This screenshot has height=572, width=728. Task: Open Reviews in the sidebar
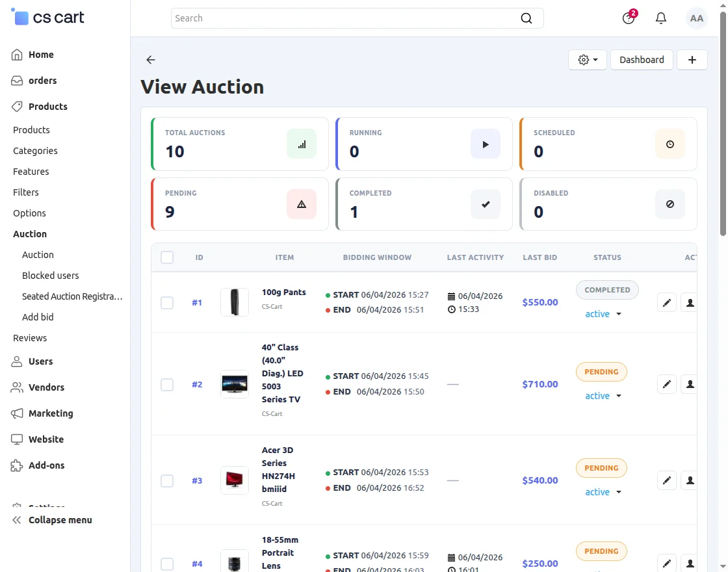(30, 338)
